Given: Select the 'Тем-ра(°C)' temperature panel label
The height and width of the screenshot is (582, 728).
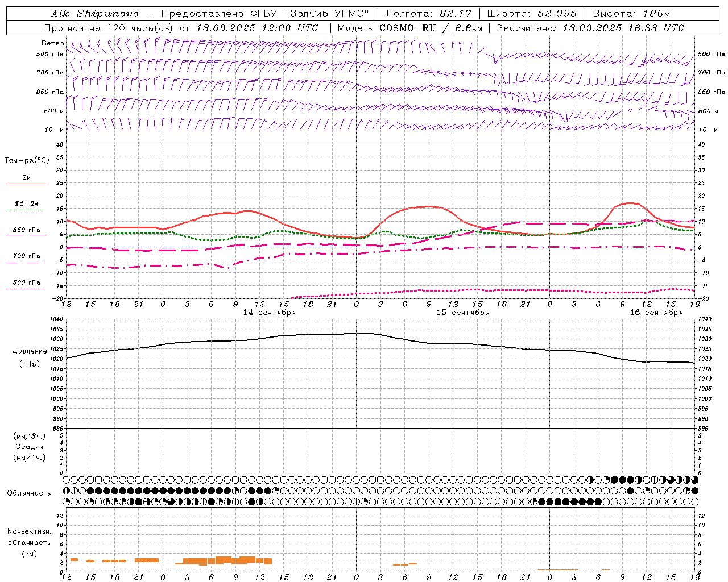Looking at the screenshot, I should point(27,161).
